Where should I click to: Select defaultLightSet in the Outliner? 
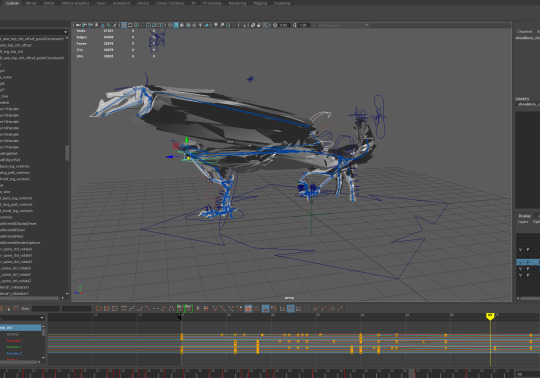click(9, 154)
